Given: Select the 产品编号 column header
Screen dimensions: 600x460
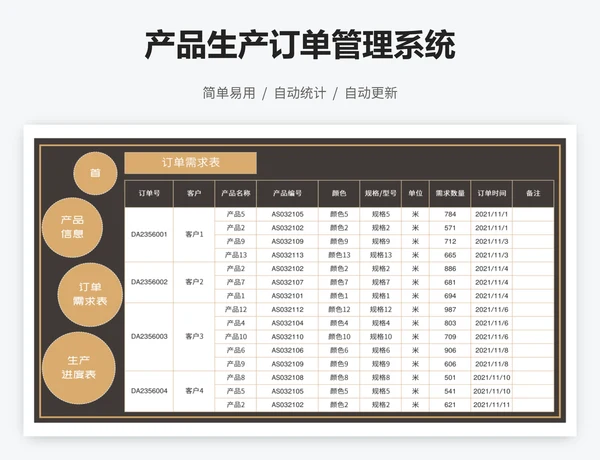Looking at the screenshot, I should [x=287, y=193].
